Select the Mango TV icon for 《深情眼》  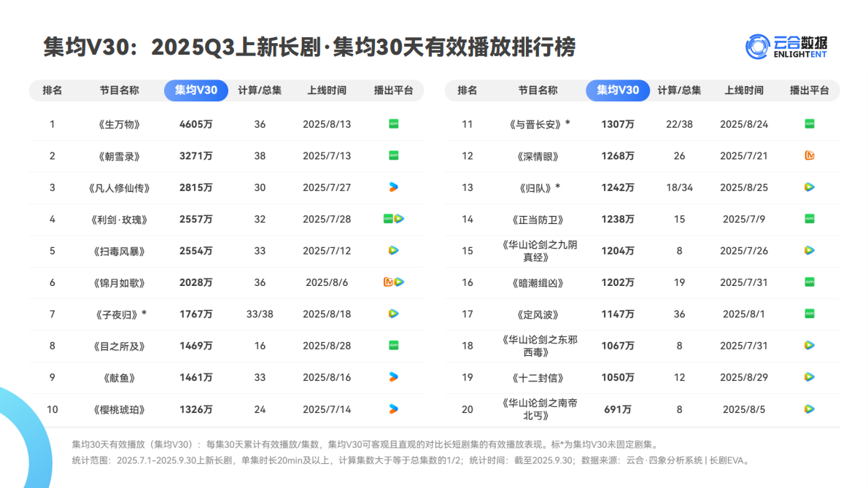pyautogui.click(x=808, y=155)
